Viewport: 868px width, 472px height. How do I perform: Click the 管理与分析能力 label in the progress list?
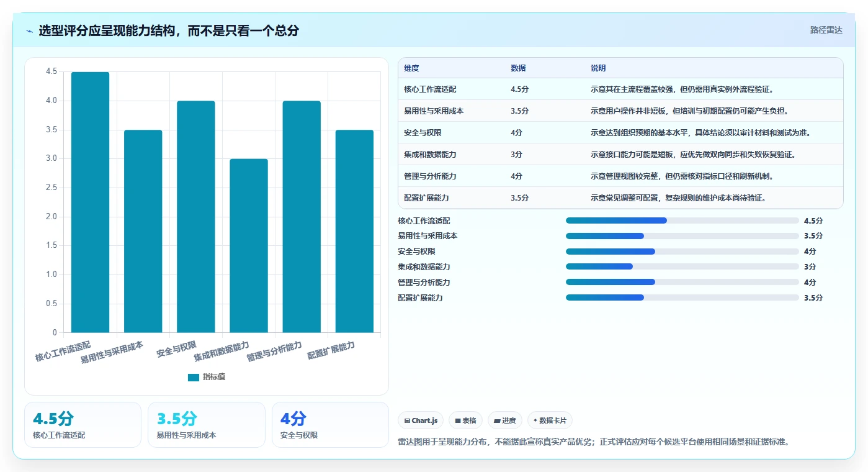424,283
